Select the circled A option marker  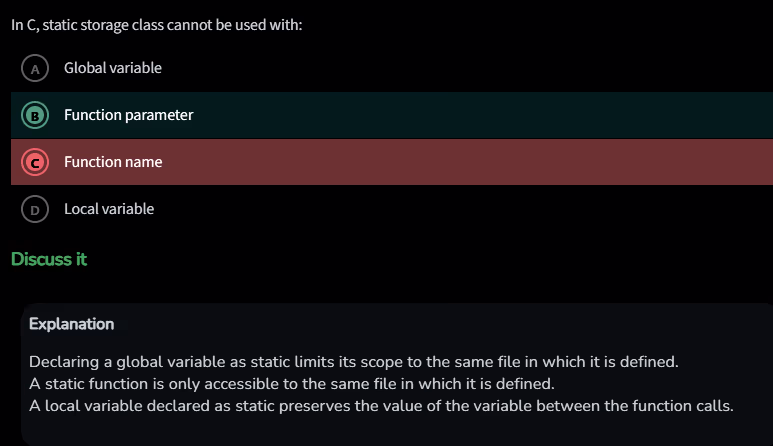click(x=36, y=69)
